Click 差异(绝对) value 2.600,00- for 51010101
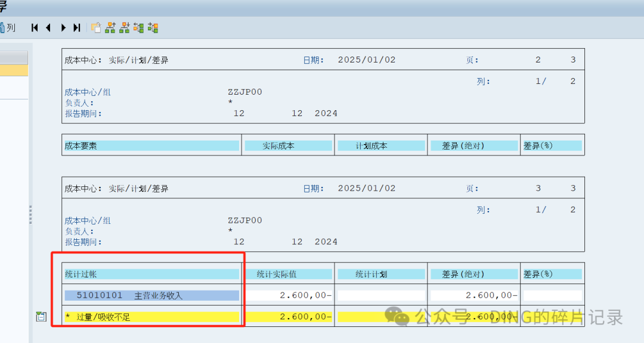The width and height of the screenshot is (644, 343). (x=474, y=295)
